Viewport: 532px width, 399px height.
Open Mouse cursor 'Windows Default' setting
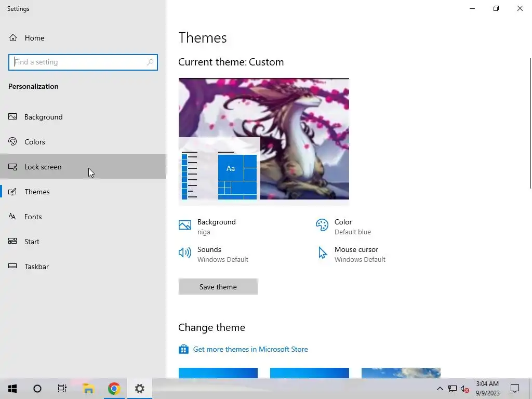[351, 254]
